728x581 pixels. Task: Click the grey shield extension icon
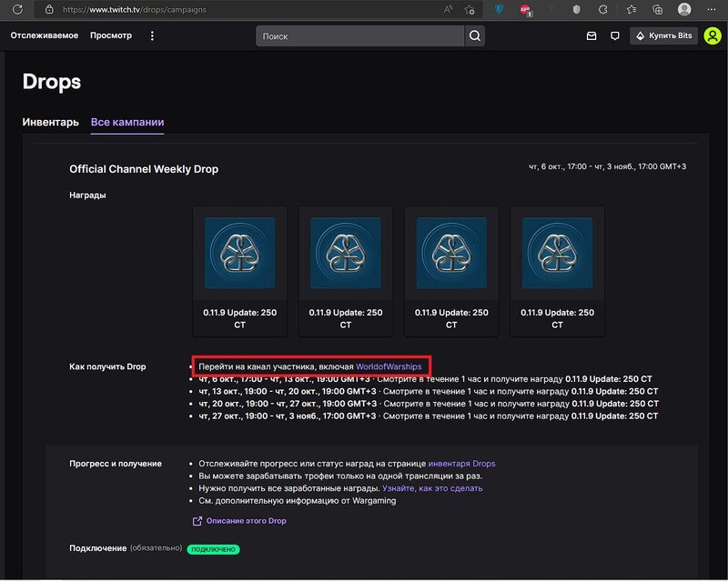click(x=576, y=9)
